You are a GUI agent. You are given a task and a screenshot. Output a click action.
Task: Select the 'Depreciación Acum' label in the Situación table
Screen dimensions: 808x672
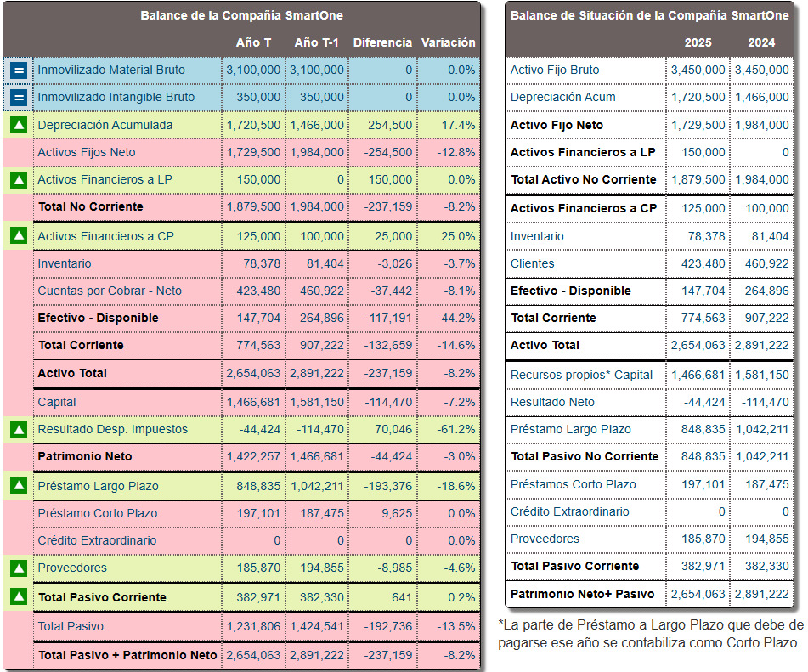coord(562,98)
